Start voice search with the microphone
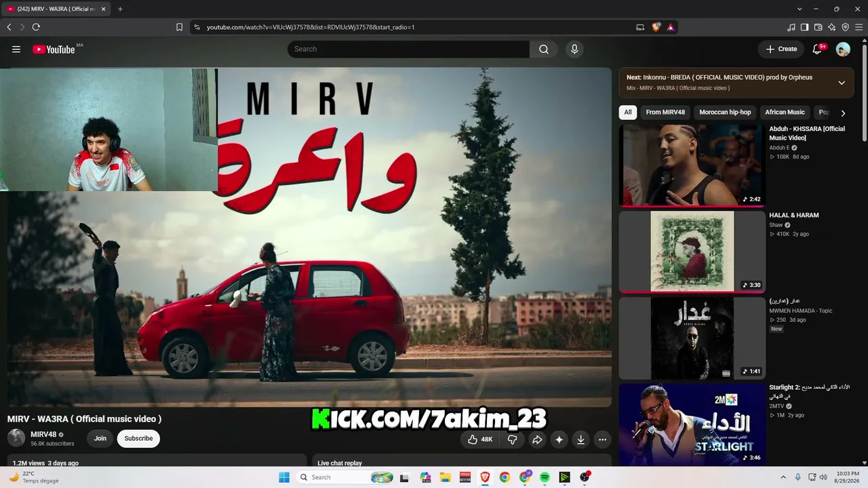This screenshot has height=488, width=868. tap(574, 49)
